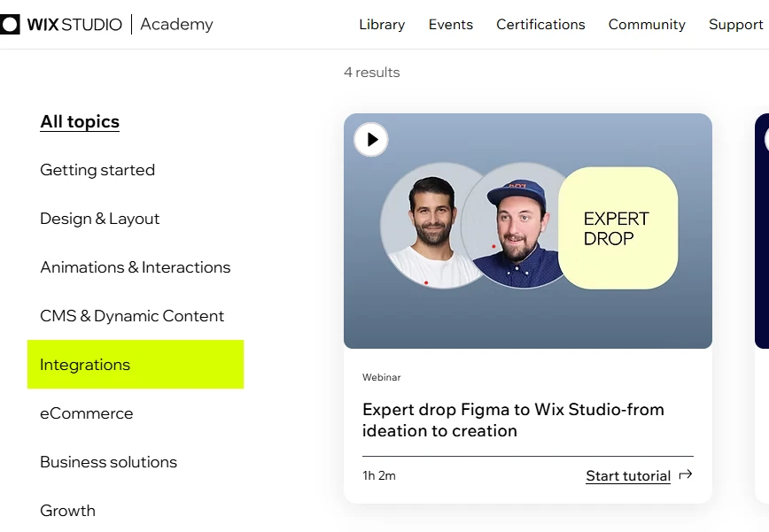Open Expert drop Figma to Wix Studio title
The height and width of the screenshot is (532, 769).
click(513, 420)
